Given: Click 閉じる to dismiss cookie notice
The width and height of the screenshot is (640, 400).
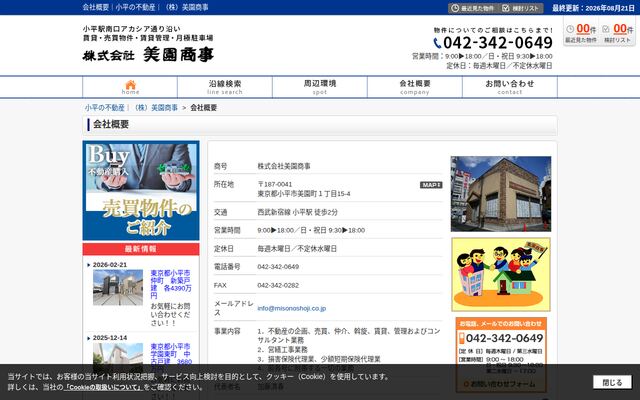Looking at the screenshot, I should pyautogui.click(x=612, y=382).
